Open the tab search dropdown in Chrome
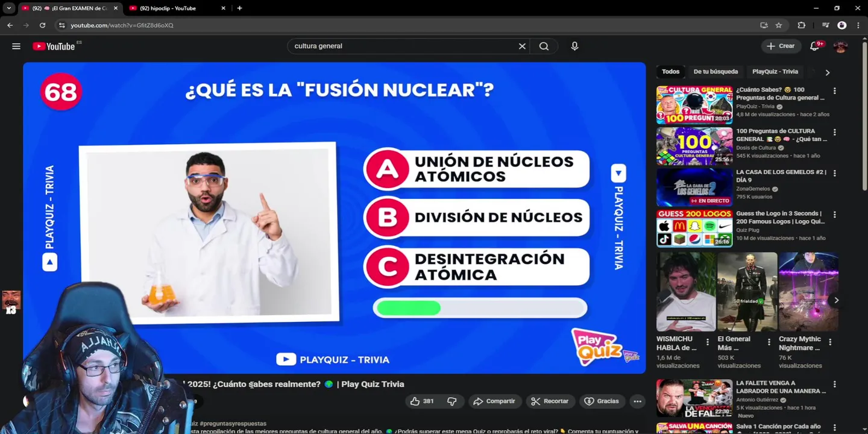The width and height of the screenshot is (868, 434). tap(9, 8)
